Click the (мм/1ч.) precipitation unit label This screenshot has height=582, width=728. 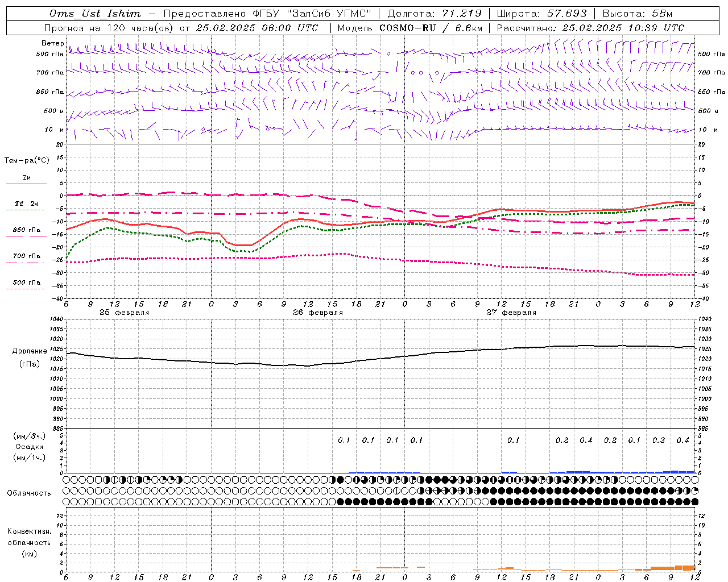[x=30, y=458]
